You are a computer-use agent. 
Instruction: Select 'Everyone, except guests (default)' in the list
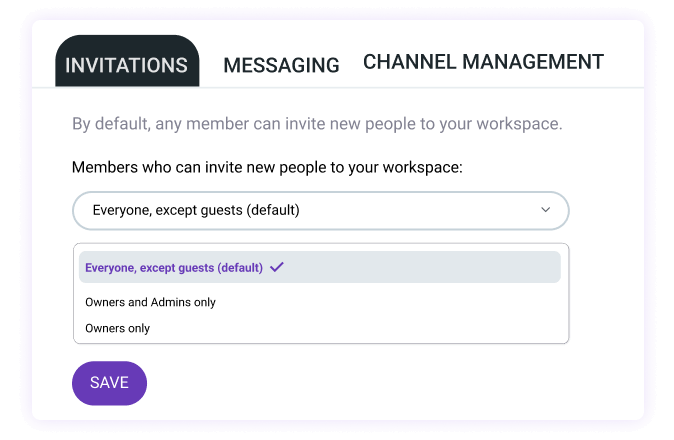pos(174,267)
